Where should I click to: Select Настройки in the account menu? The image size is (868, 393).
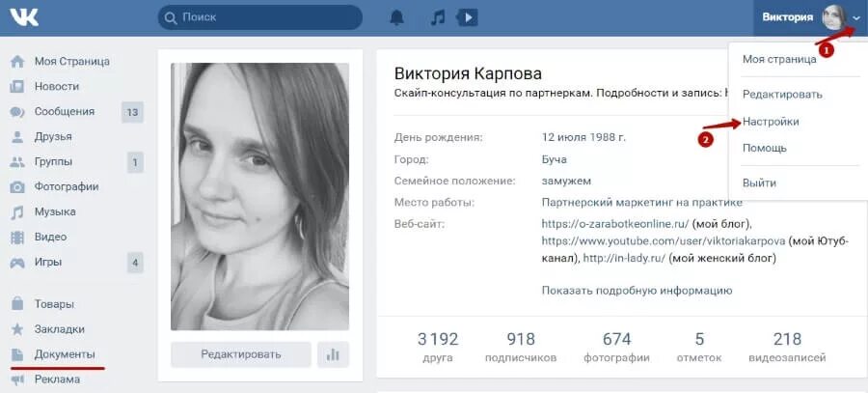tap(771, 122)
